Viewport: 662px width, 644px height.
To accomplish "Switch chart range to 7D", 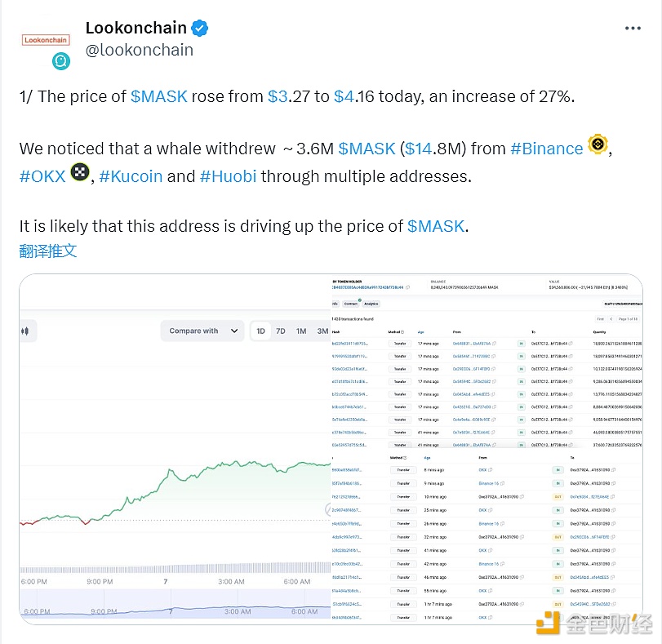I will point(280,331).
